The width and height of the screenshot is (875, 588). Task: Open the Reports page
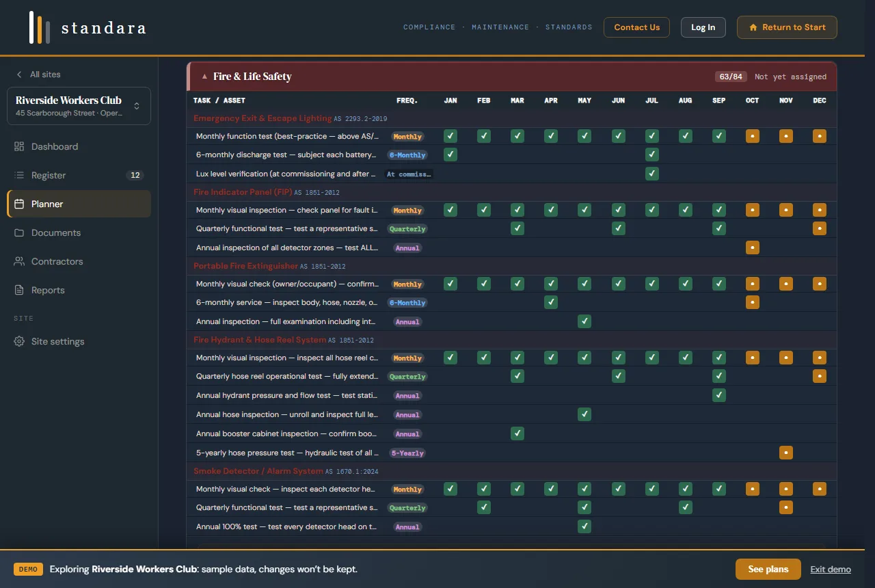[x=79, y=290]
